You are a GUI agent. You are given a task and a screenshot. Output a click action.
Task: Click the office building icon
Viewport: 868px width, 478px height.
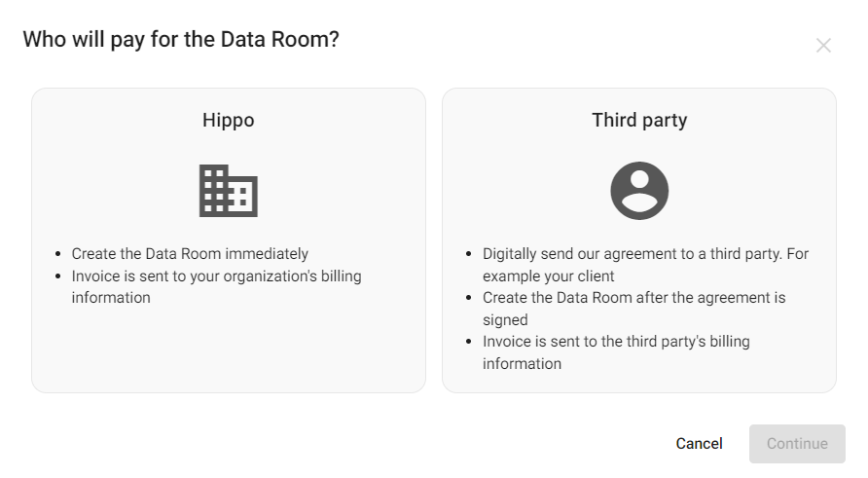(229, 191)
